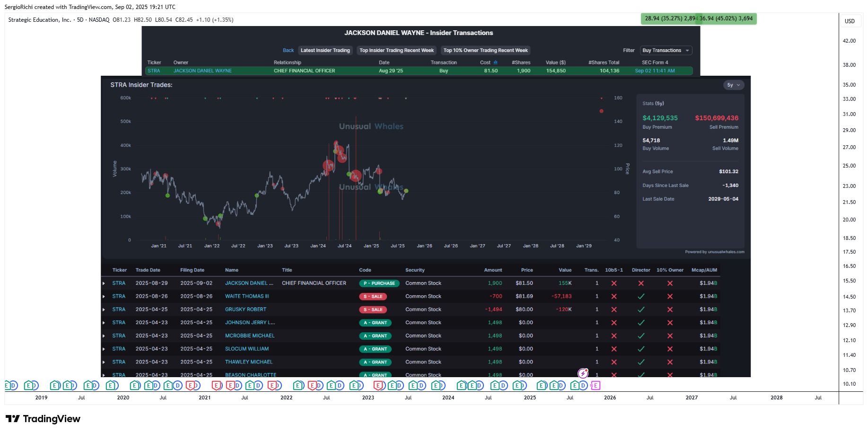Sort table by Filing Date column header
Viewport: 868px width, 433px height.
point(192,270)
